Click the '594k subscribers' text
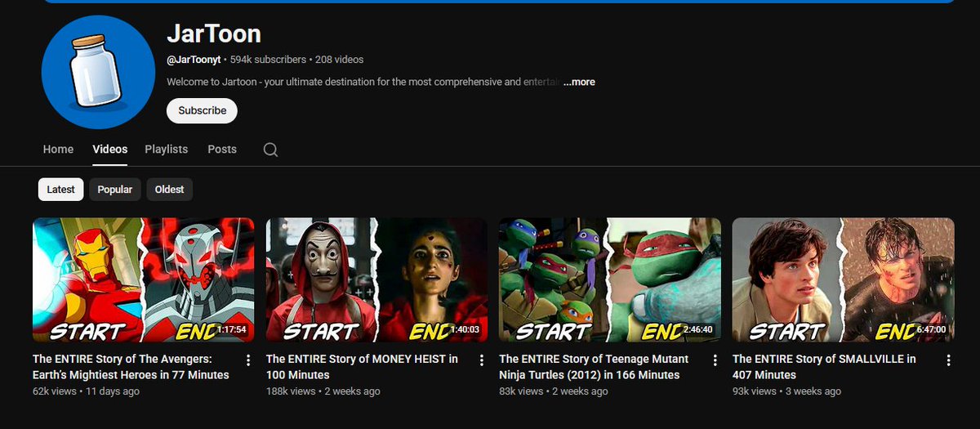980x429 pixels. pyautogui.click(x=268, y=60)
